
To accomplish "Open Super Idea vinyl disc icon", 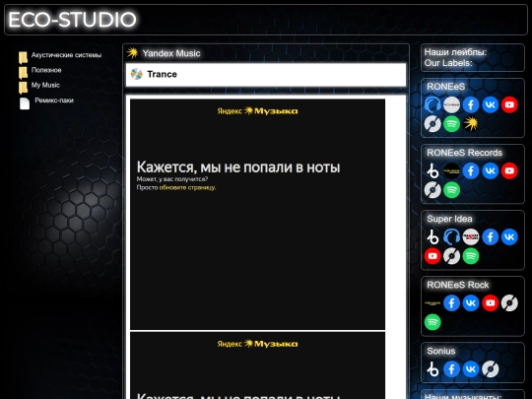I will click(x=451, y=256).
